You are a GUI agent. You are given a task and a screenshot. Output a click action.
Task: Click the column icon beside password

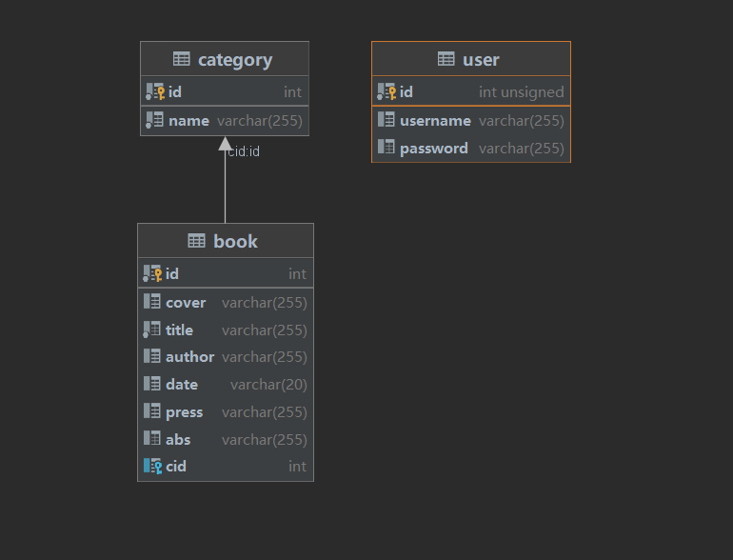[x=386, y=148]
